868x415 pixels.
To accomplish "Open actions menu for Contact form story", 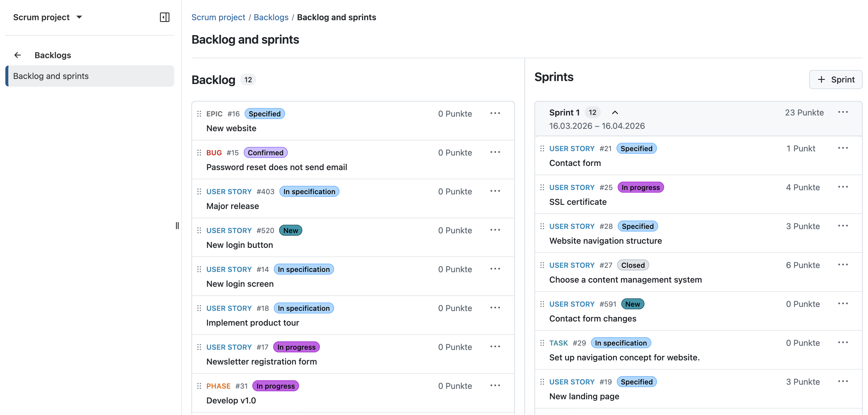I will (x=843, y=148).
